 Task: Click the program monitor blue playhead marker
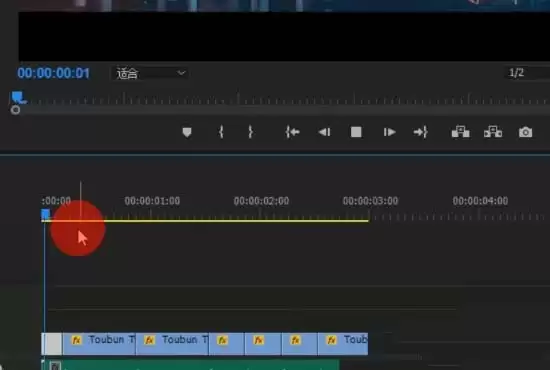(18, 97)
